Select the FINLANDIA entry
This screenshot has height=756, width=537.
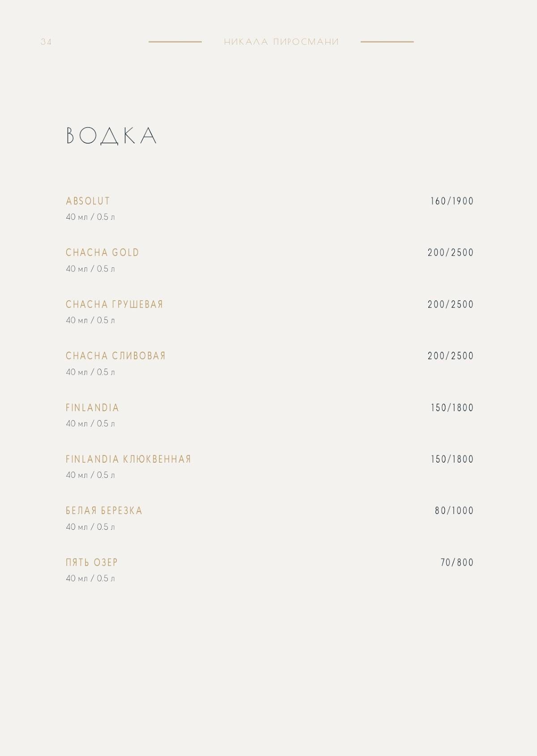[93, 408]
